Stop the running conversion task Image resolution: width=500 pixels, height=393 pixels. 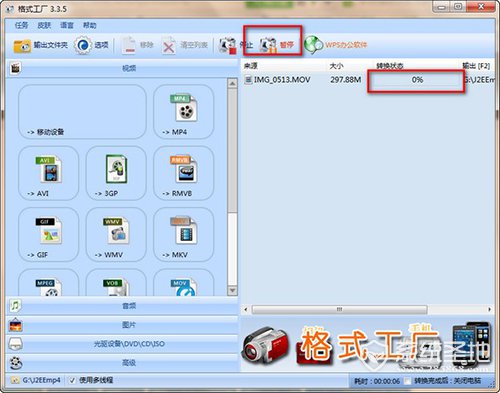(x=236, y=45)
